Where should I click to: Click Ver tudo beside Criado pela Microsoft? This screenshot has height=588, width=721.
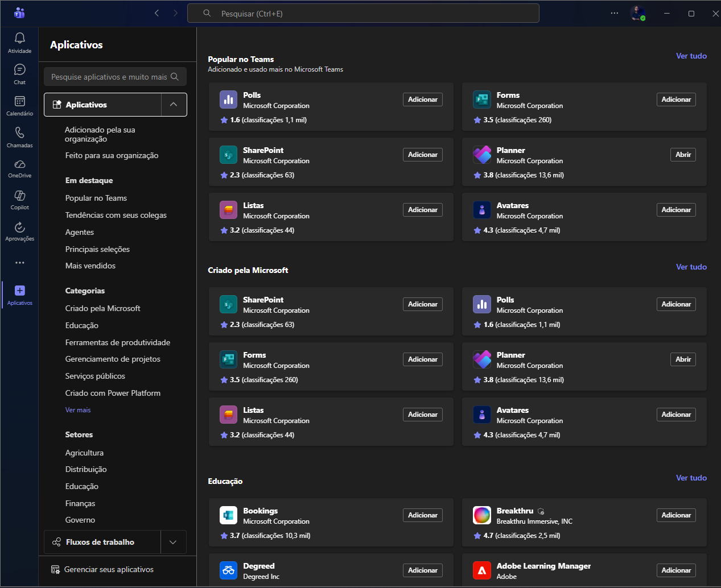pos(691,267)
